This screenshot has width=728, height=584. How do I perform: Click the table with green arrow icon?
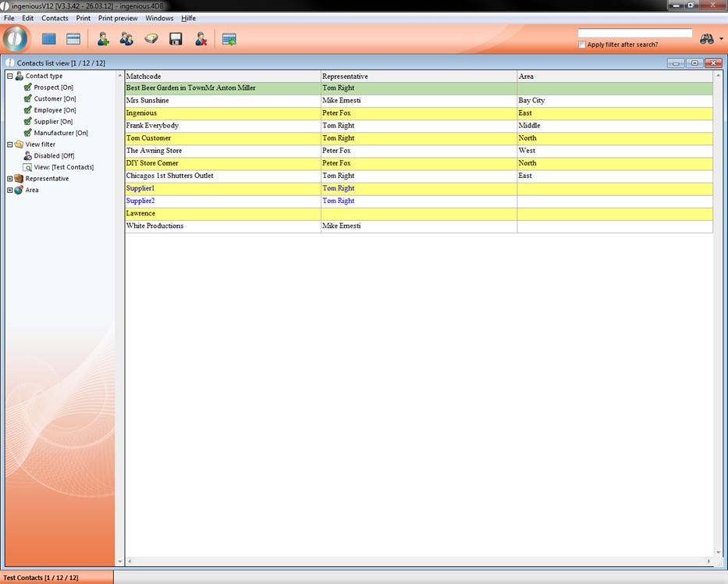coord(229,39)
